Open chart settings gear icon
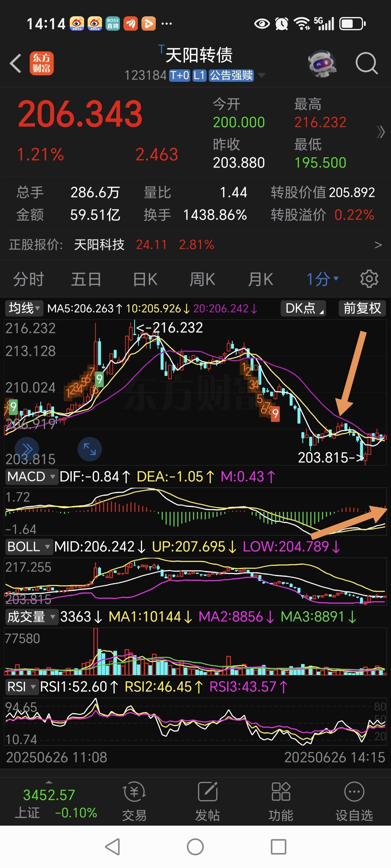This screenshot has width=391, height=868. 369,279
